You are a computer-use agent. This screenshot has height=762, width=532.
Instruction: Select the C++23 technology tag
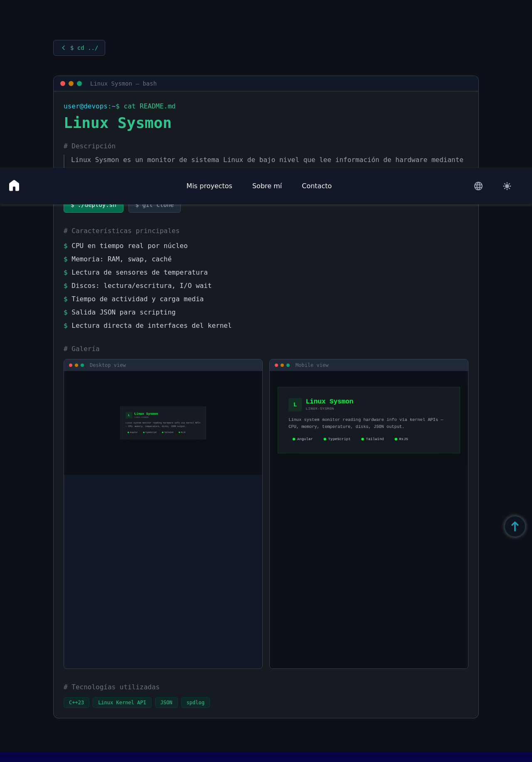pos(76,703)
